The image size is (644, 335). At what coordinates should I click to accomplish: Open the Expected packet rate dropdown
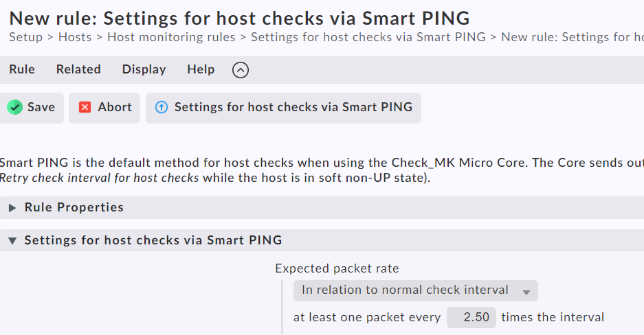(415, 290)
